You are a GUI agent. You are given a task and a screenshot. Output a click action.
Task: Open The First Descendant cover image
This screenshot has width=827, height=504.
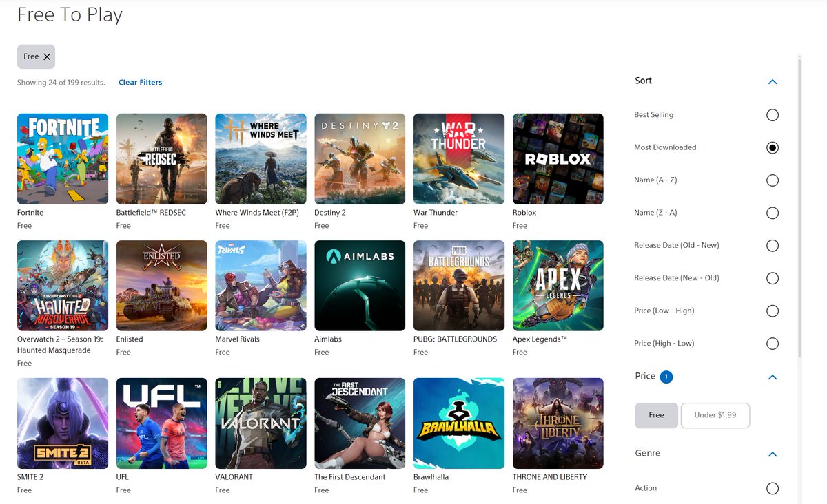pyautogui.click(x=360, y=423)
